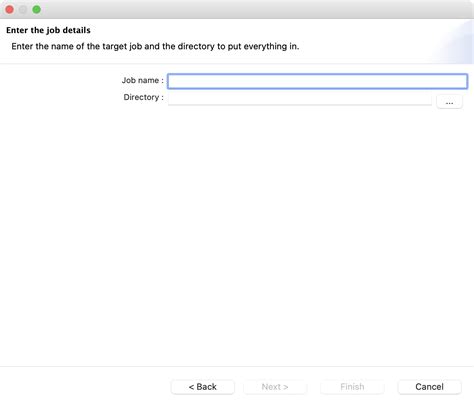Click the separator line above the wizard buttons
The height and width of the screenshot is (408, 474).
(237, 367)
